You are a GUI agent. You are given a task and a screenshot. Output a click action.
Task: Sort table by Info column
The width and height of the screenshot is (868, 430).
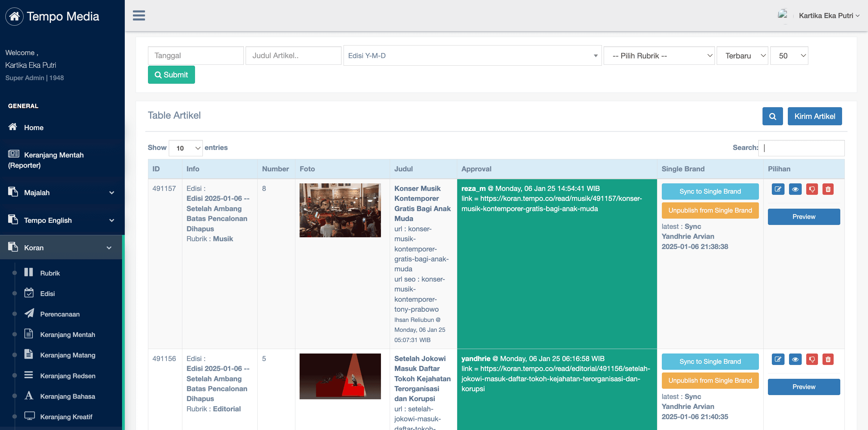point(220,169)
